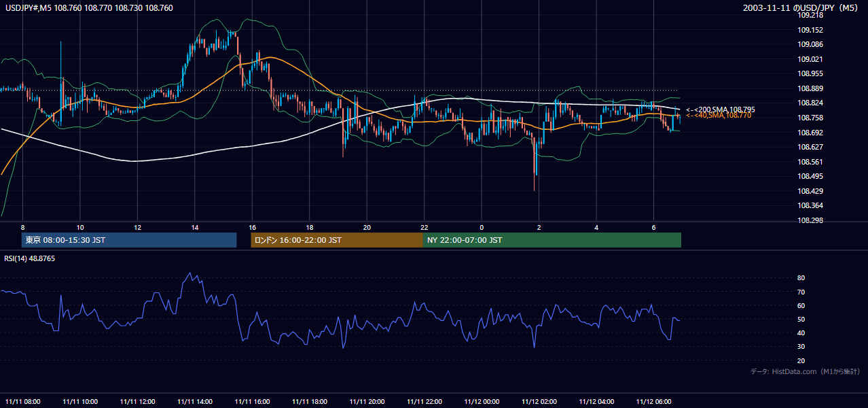The height and width of the screenshot is (408, 868).
Task: Click the 11/11 16:00 date label
Action: [x=252, y=401]
